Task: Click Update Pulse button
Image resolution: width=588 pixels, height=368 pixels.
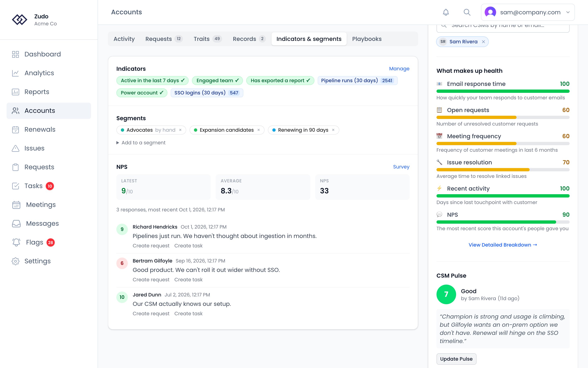Action: (456, 359)
